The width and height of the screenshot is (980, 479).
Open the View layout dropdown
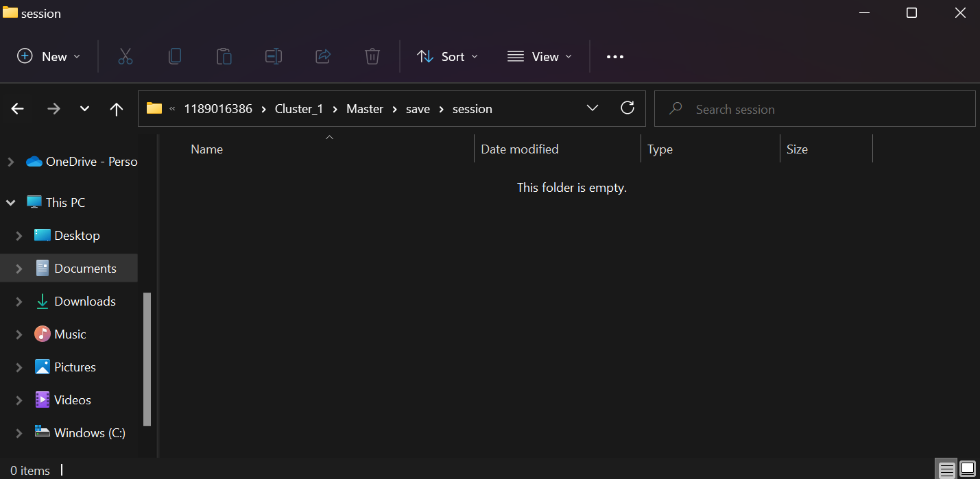[539, 56]
